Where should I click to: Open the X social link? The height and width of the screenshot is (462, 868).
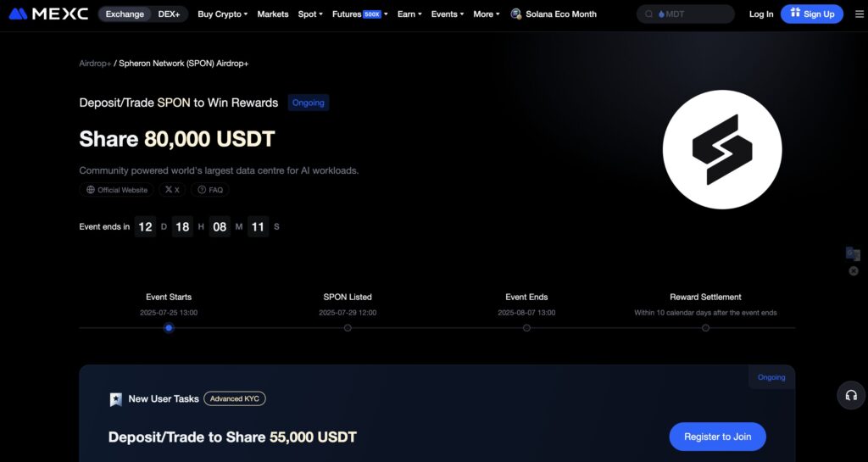pyautogui.click(x=172, y=190)
